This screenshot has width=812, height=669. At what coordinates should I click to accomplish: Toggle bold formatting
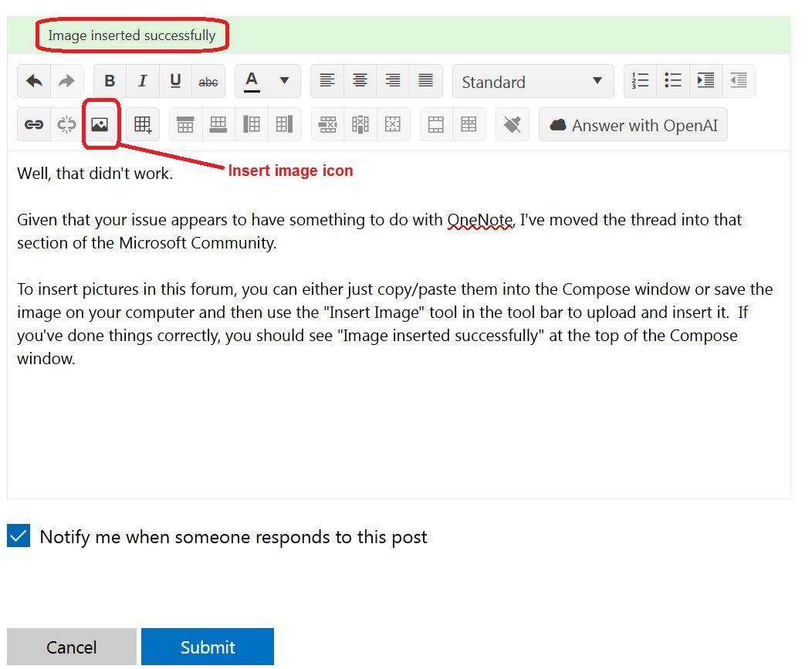pyautogui.click(x=110, y=81)
